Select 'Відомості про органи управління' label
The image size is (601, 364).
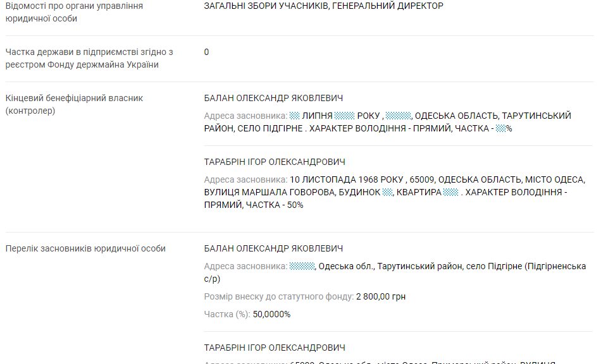74,6
